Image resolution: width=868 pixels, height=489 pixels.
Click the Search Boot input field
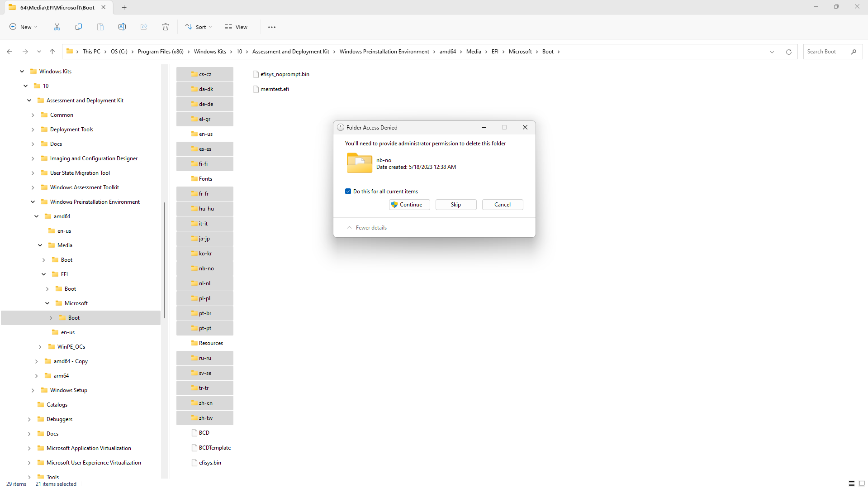(827, 52)
